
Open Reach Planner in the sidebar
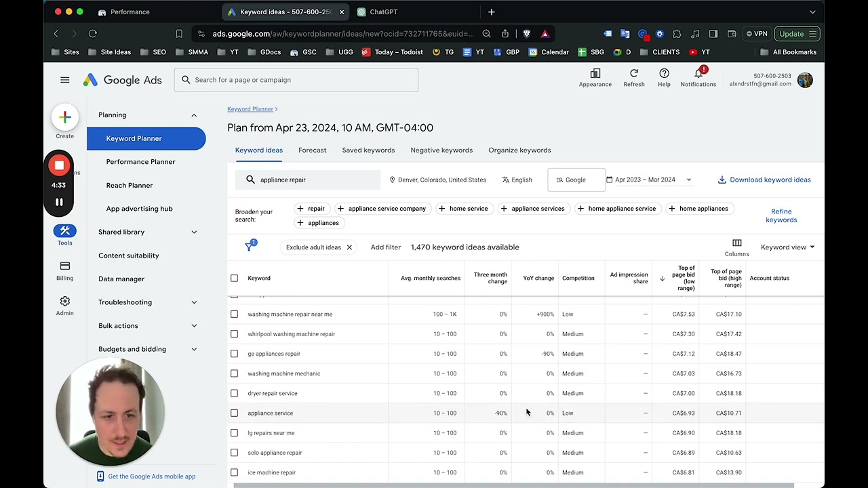(x=130, y=185)
